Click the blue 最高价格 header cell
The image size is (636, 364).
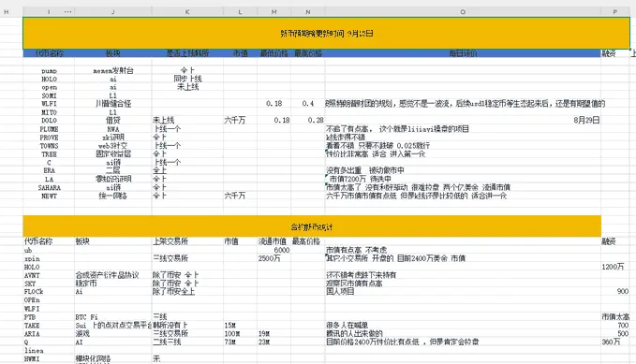308,53
